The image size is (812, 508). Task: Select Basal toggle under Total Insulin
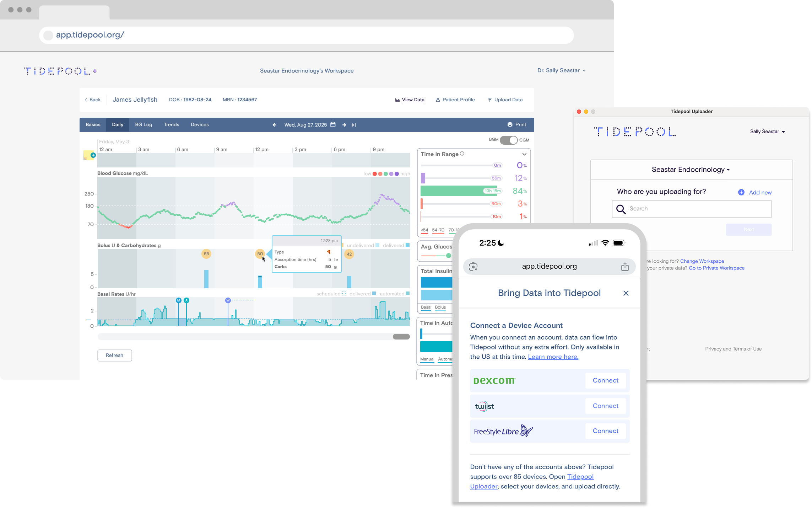426,308
